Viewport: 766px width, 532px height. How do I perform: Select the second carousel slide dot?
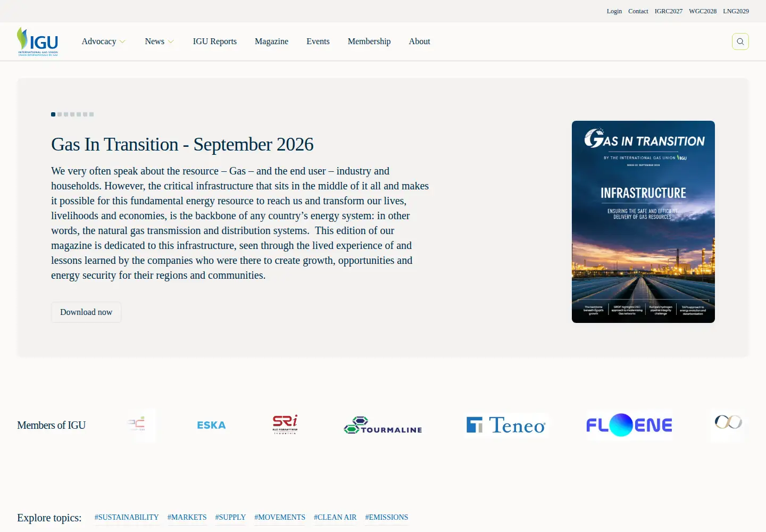click(x=60, y=114)
